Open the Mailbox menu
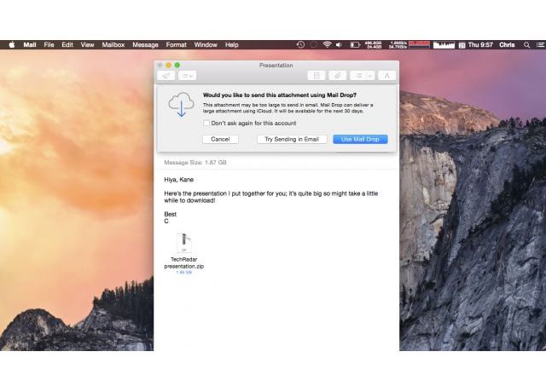 click(113, 45)
